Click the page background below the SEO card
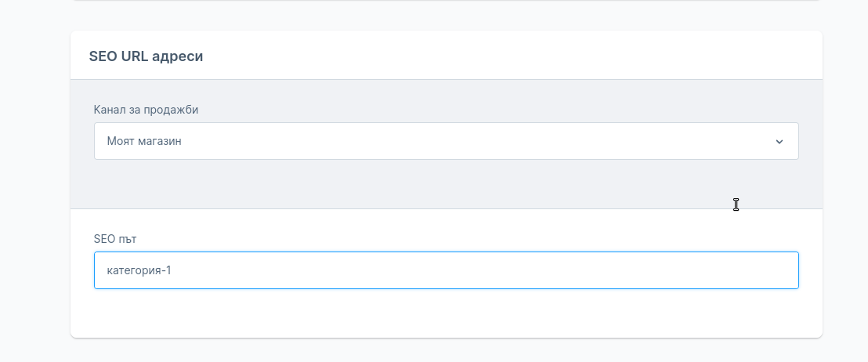 447,351
